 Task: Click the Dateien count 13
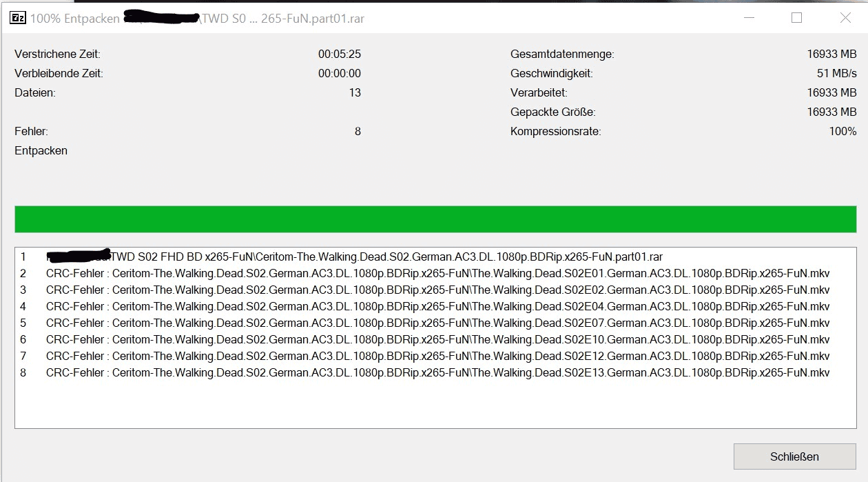(x=355, y=92)
